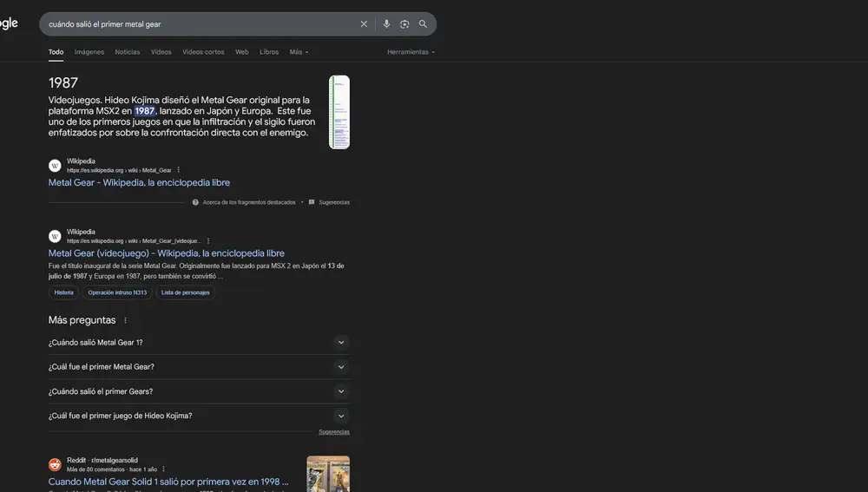Click the Historia sitelink chip
The width and height of the screenshot is (868, 492).
[x=63, y=292]
